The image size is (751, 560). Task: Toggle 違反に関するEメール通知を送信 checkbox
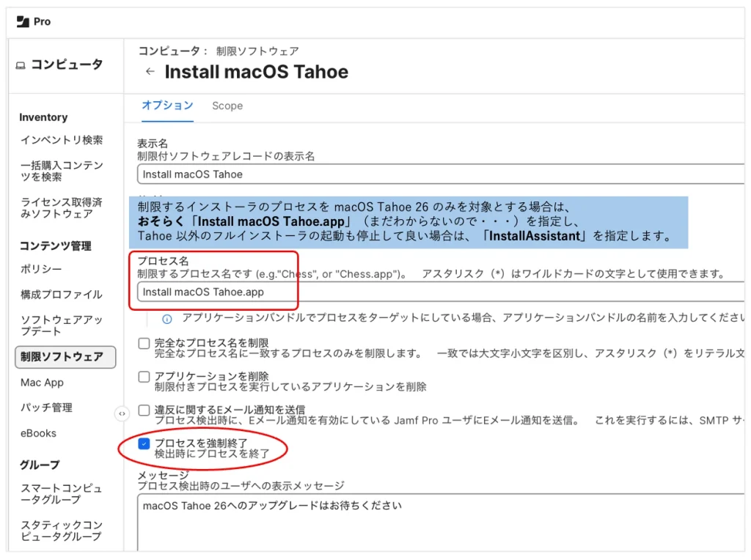coord(144,410)
